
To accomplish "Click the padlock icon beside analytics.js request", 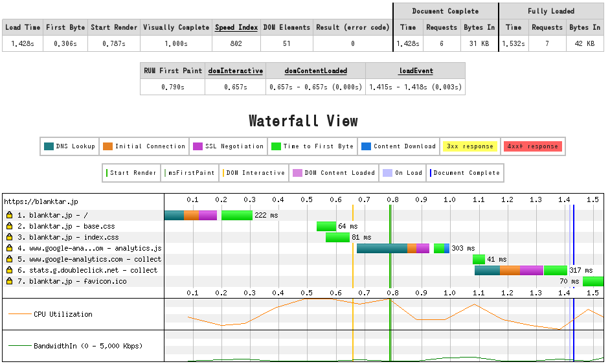I will [x=10, y=248].
